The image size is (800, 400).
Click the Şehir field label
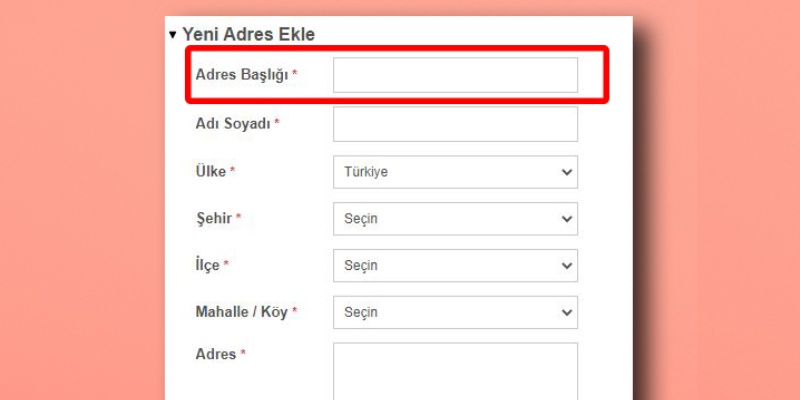(x=214, y=219)
